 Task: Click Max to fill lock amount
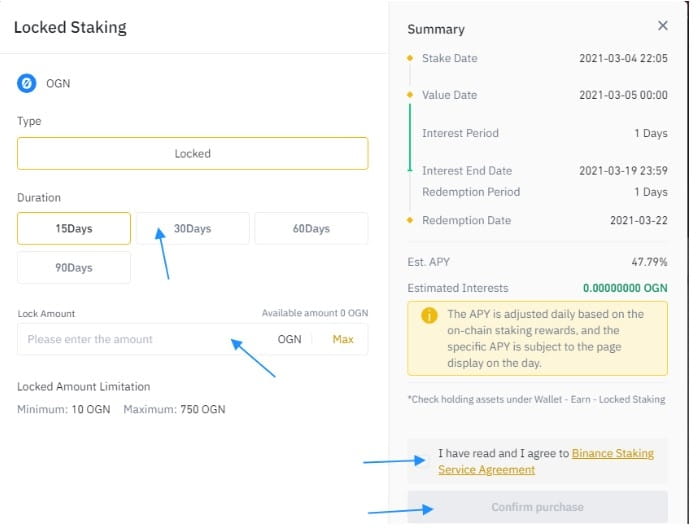coord(343,339)
